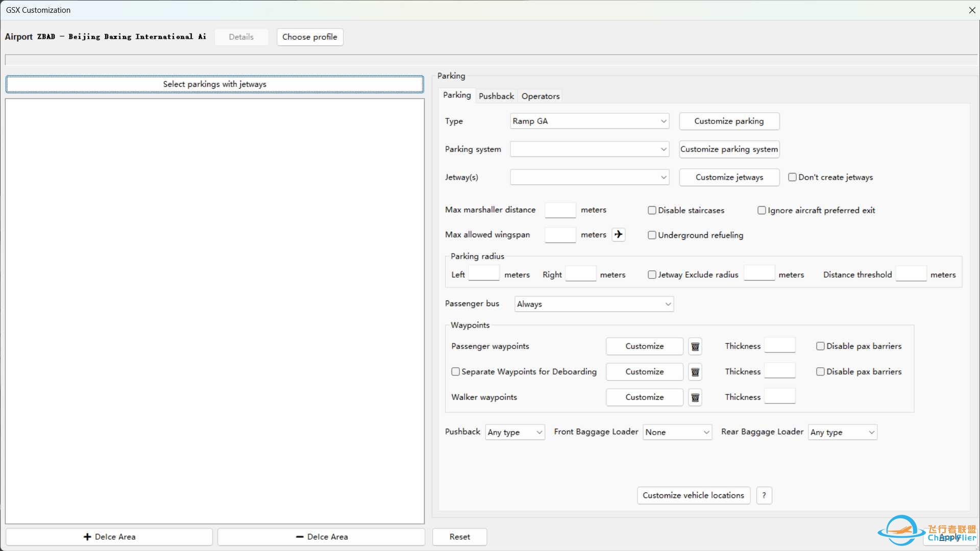Viewport: 980px width, 551px height.
Task: Check Separate Waypoints for Deboarding
Action: (x=455, y=372)
